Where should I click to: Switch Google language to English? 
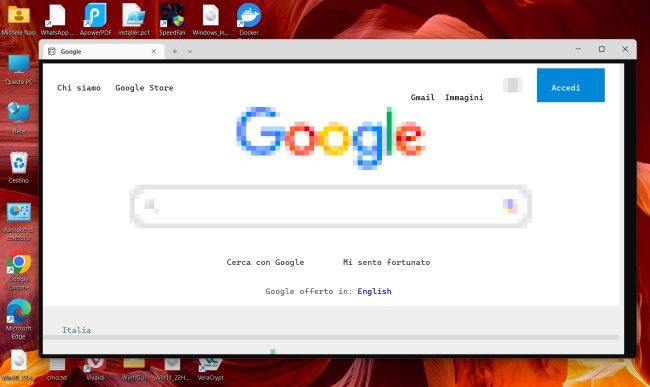[x=374, y=291]
